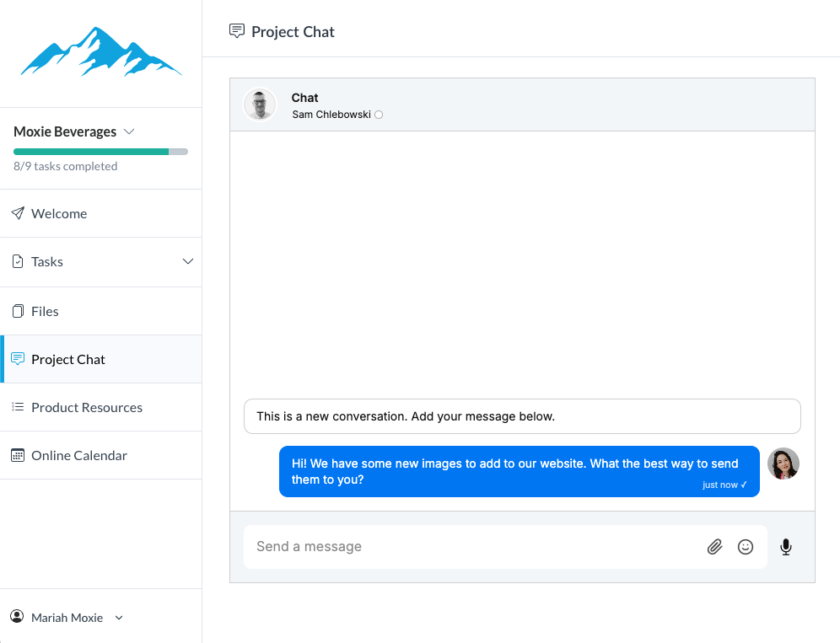Open Product Resources
Viewport: 840px width, 643px height.
(x=100, y=407)
